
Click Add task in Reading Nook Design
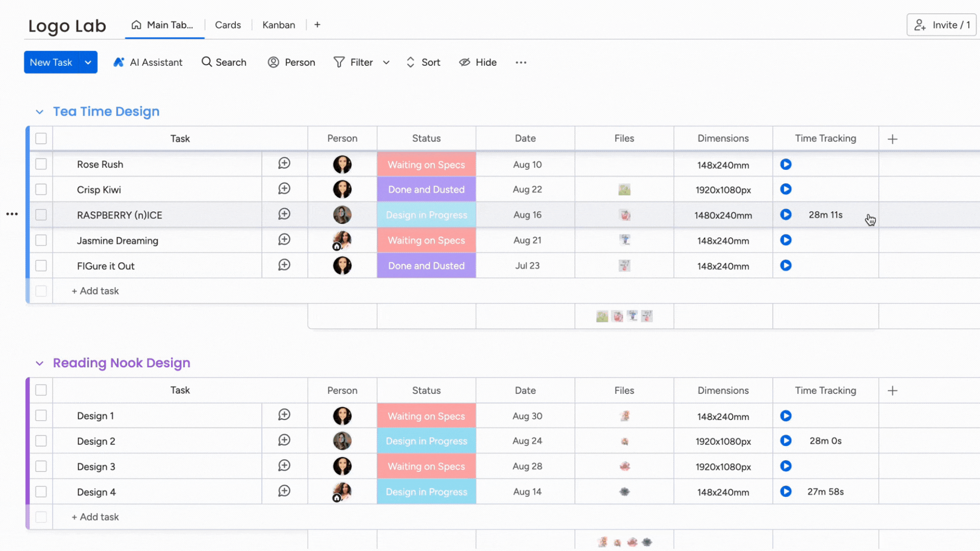tap(95, 517)
